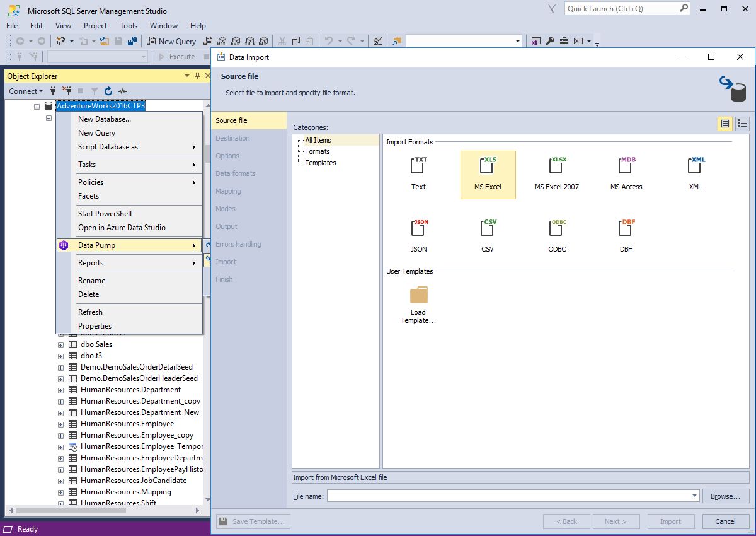Select Templates in the Categories tree

(321, 163)
